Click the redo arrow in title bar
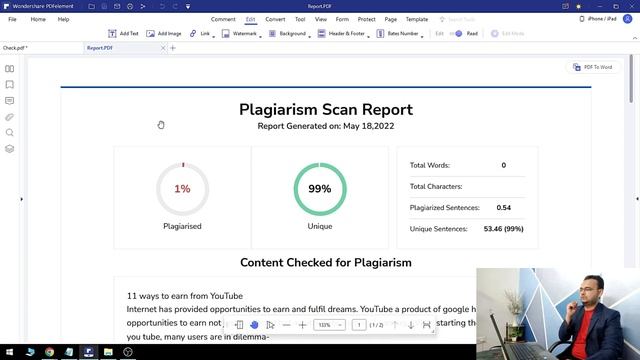Image resolution: width=640 pixels, height=360 pixels. (x=175, y=6)
